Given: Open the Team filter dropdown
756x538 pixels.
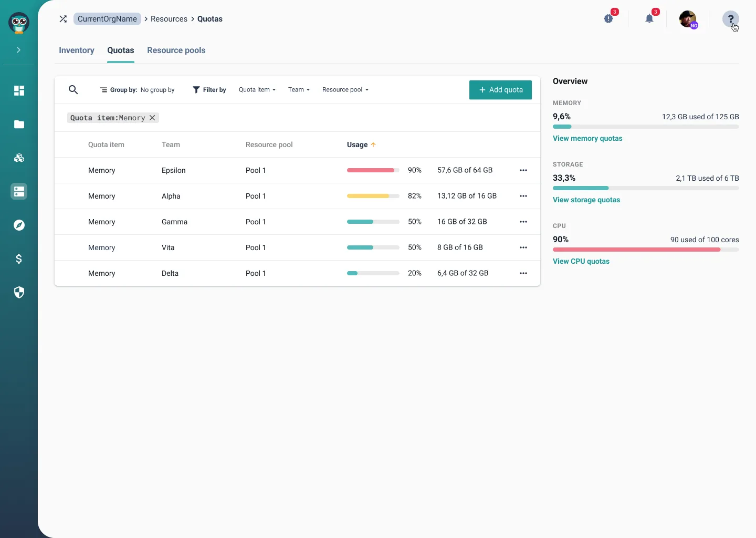Looking at the screenshot, I should pyautogui.click(x=299, y=90).
